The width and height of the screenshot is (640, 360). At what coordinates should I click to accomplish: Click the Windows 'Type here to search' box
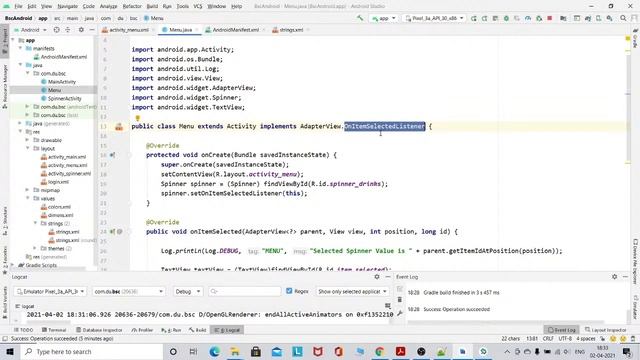pyautogui.click(x=92, y=351)
